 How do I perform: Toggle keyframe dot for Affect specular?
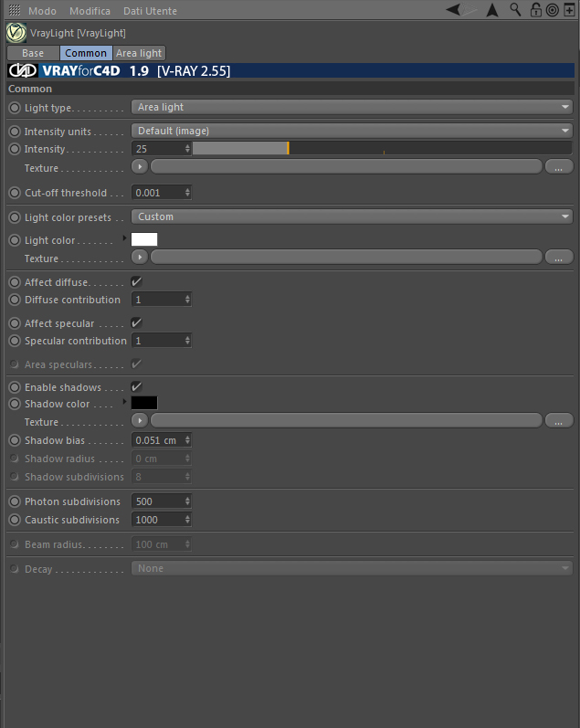(15, 323)
